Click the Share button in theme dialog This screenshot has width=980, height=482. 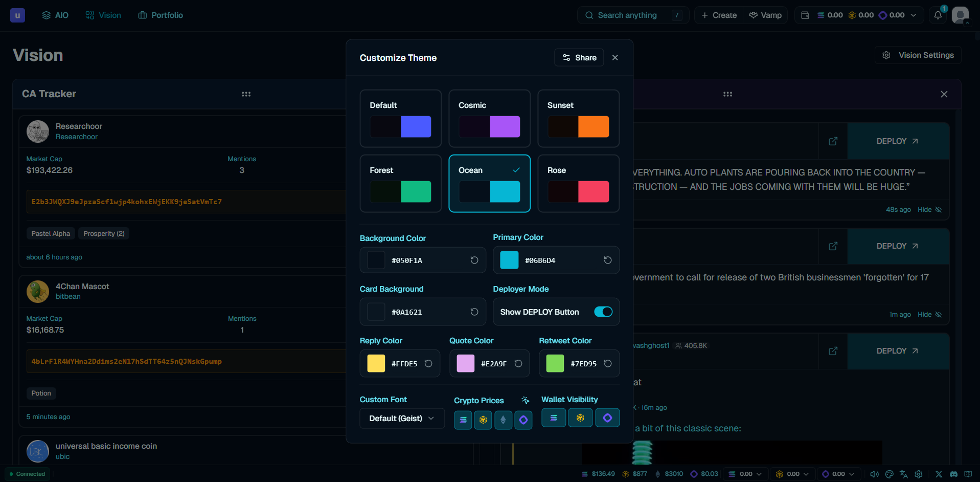(x=579, y=58)
